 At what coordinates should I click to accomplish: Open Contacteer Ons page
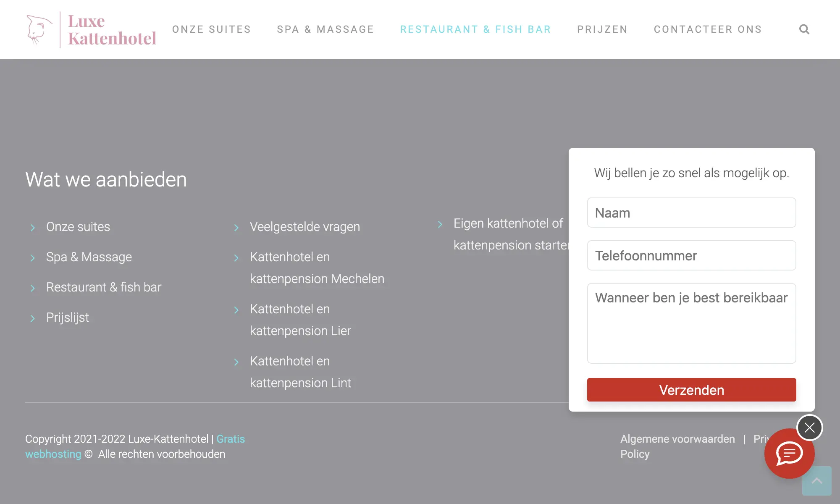[x=708, y=29]
